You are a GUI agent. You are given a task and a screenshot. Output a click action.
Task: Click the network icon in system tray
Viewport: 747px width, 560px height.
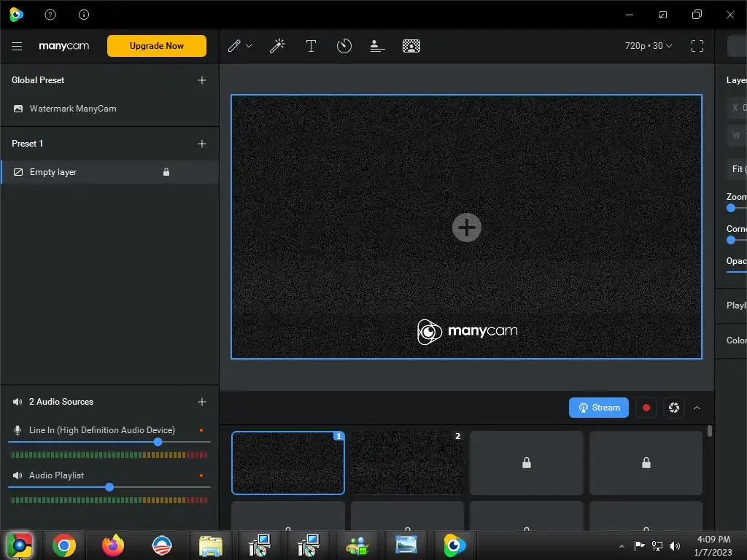tap(657, 545)
